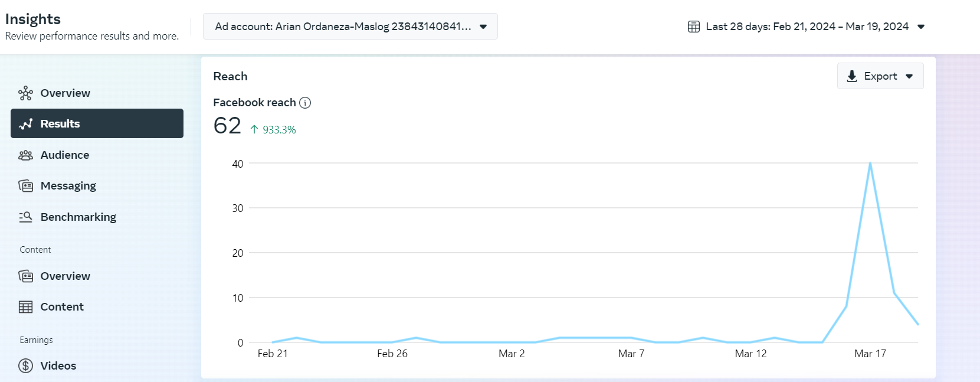This screenshot has height=382, width=980.
Task: Click the download icon in Export button
Action: 852,76
